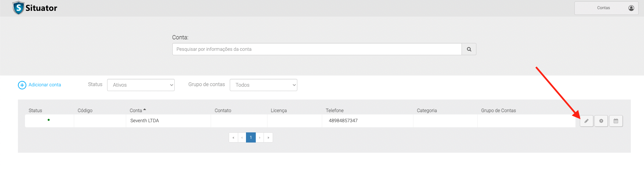Open the gear settings icon in account row

pos(601,121)
